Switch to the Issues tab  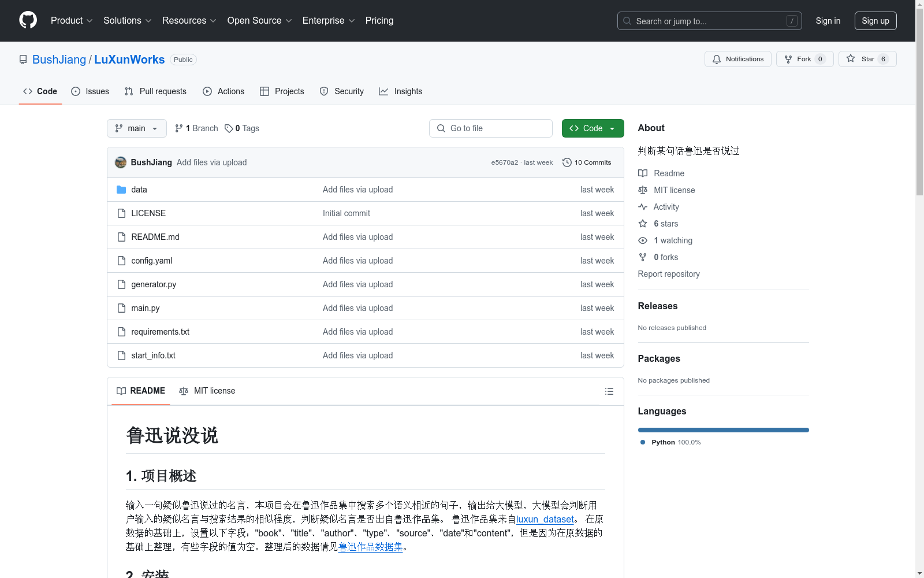point(90,91)
